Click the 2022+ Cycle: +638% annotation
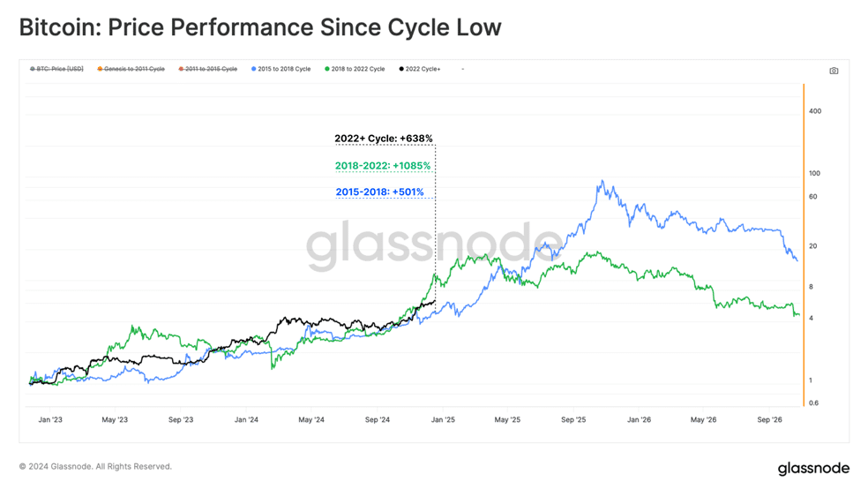The width and height of the screenshot is (868, 489). (384, 139)
